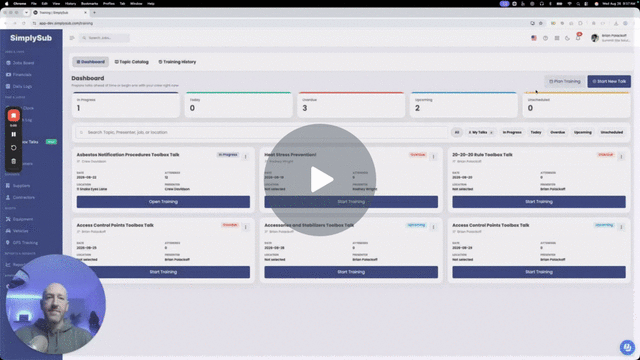Toggle the Unscheduled filter chip
640x360 pixels.
611,132
